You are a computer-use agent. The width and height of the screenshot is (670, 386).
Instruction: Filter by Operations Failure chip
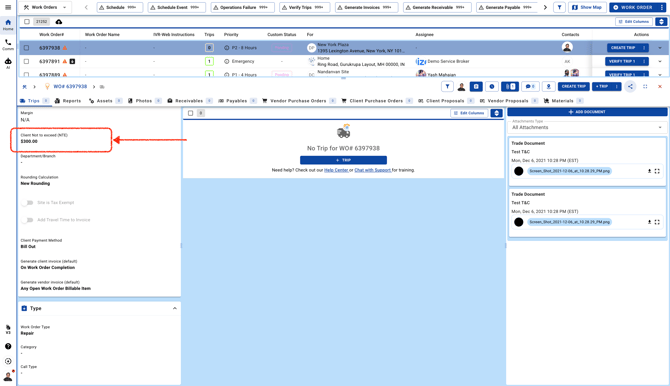point(242,7)
